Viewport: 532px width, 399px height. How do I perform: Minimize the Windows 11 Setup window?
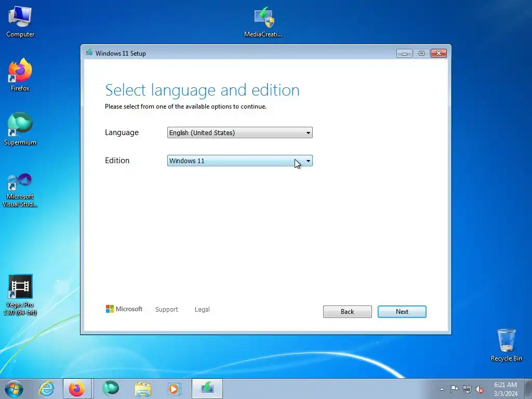404,54
